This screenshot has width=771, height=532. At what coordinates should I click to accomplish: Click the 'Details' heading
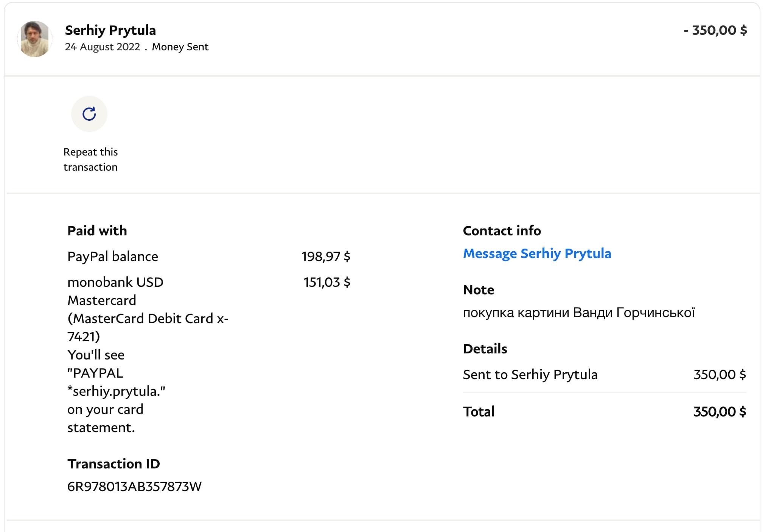click(x=485, y=349)
